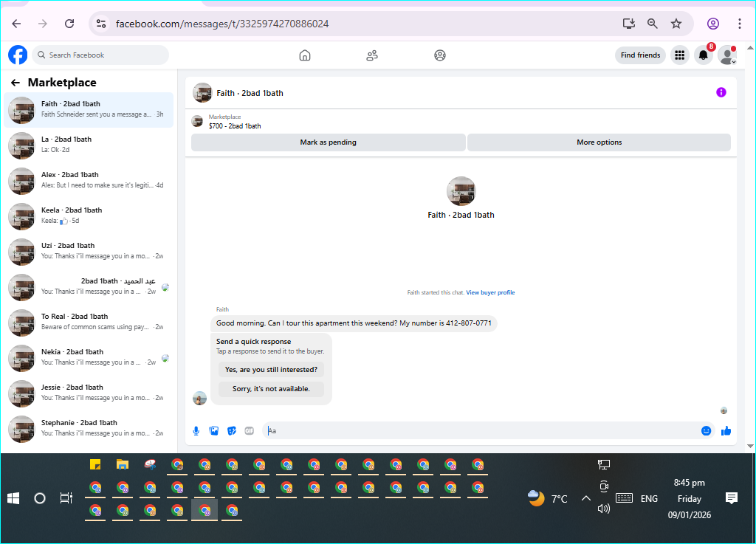Click Faith's listing thumbnail in chat center
The width and height of the screenshot is (756, 544).
click(461, 191)
